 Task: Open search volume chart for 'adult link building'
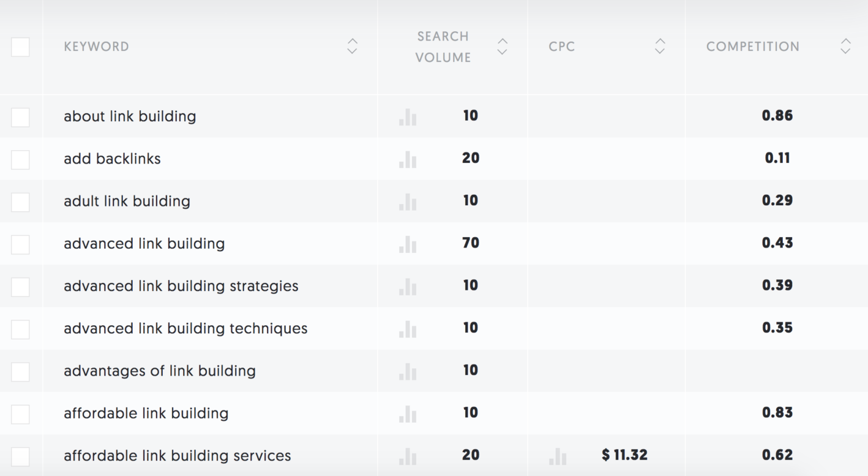[408, 202]
